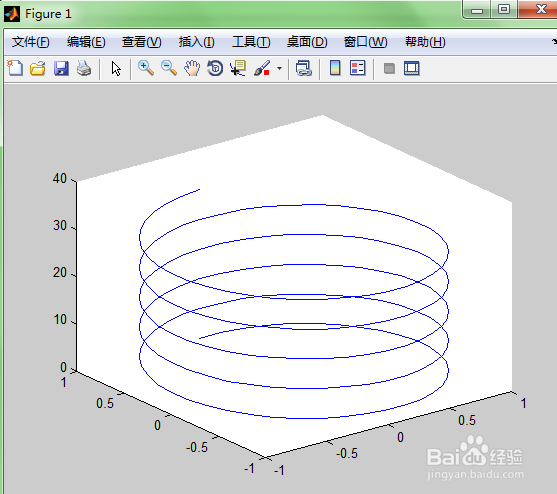Viewport: 557px width, 494px height.
Task: Toggle the Brush data tool
Action: [x=262, y=68]
